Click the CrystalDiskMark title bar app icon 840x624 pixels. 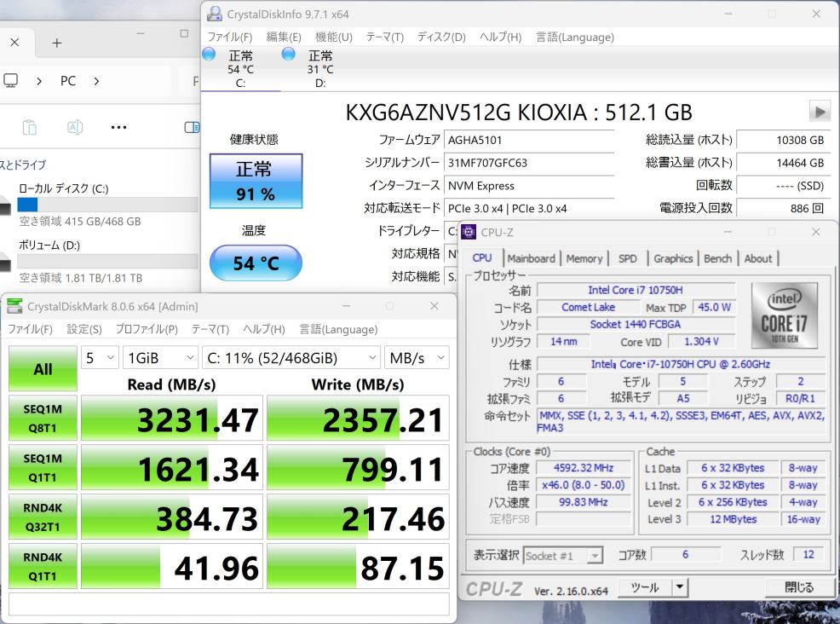[x=14, y=306]
